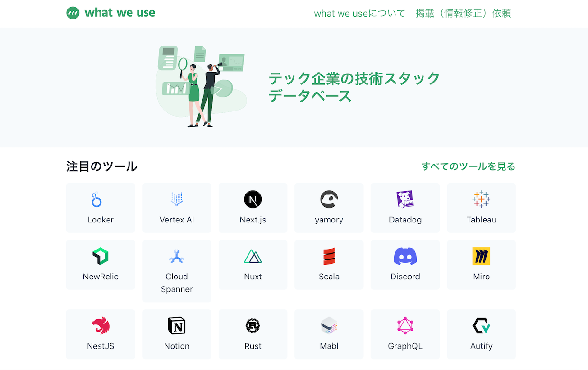Click the Mabl label text
This screenshot has width=588, height=370.
329,346
